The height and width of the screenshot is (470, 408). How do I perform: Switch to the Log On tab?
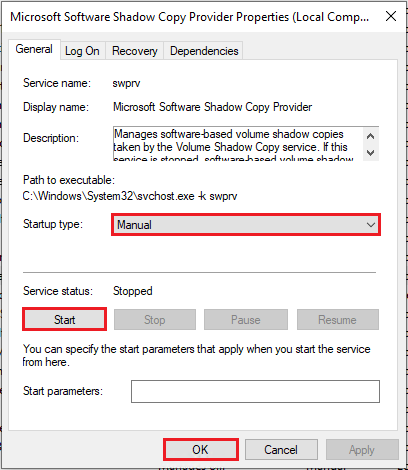pos(82,51)
